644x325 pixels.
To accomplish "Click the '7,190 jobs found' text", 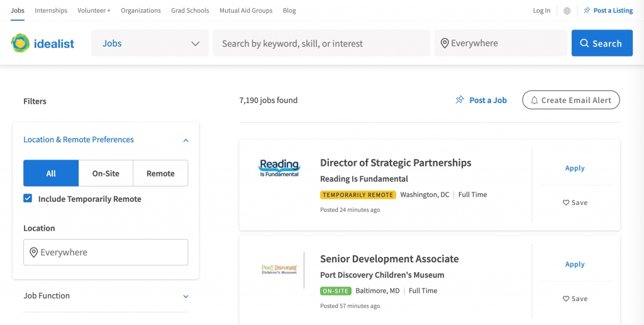I will (268, 100).
